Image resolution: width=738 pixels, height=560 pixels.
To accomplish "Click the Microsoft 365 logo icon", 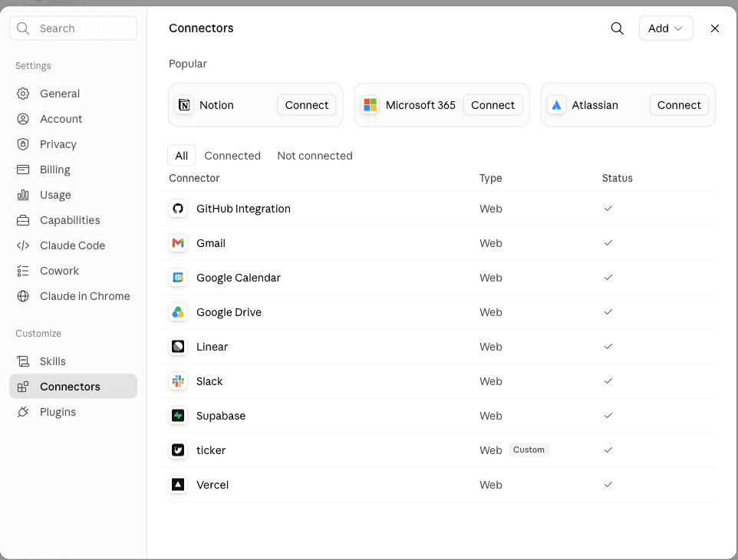I will tap(370, 105).
